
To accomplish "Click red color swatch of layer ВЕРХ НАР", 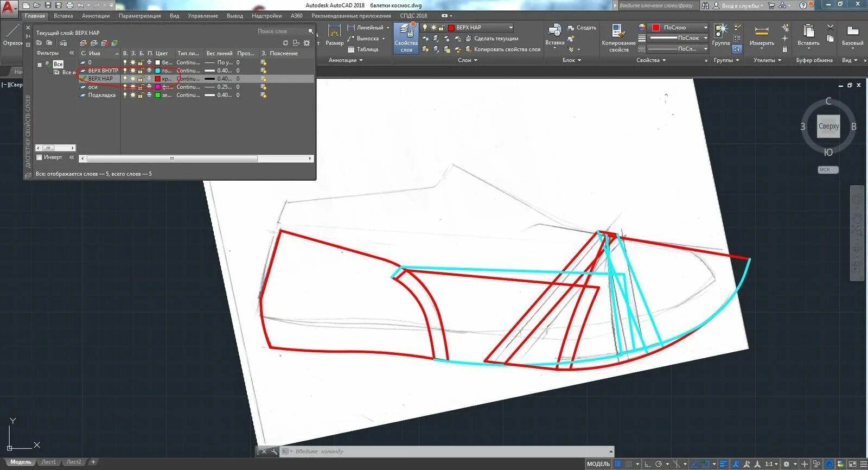I will tap(157, 79).
